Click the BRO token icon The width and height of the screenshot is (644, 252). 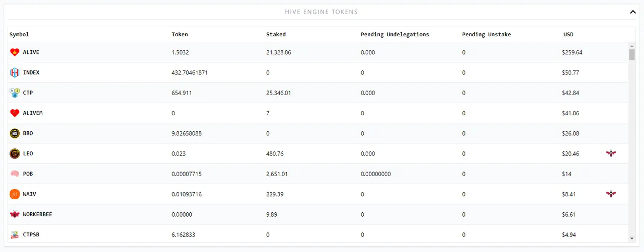15,133
